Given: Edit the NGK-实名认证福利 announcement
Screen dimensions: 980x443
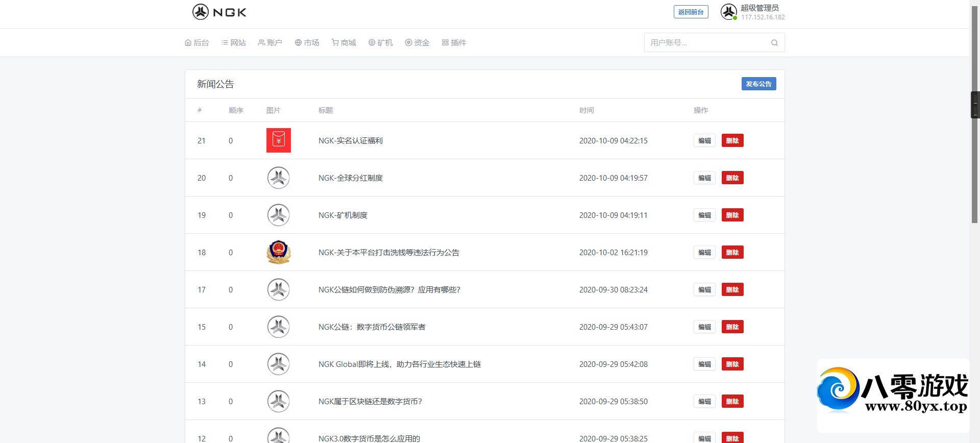Looking at the screenshot, I should click(x=704, y=140).
